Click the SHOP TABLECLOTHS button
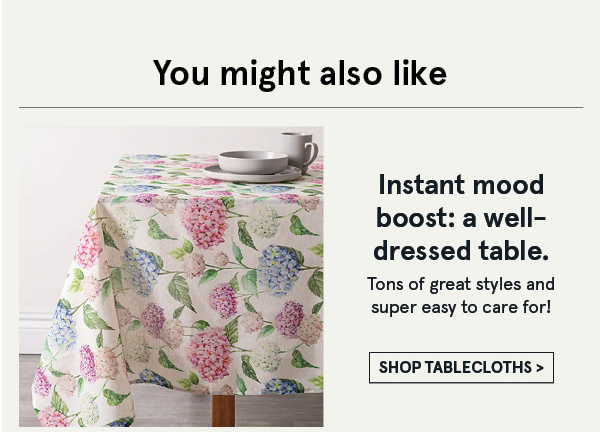 click(x=461, y=367)
